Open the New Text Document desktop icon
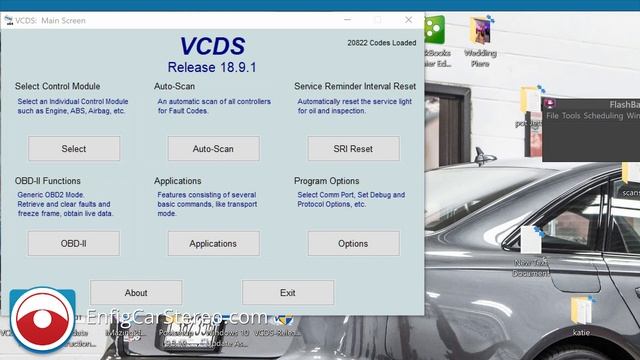Screen dimensions: 640x360 (531, 252)
